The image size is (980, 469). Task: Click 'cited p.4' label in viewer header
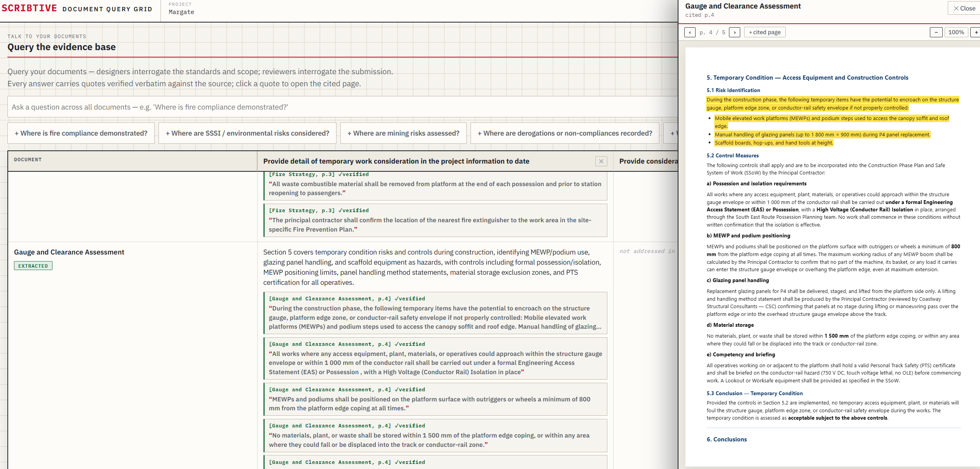tap(699, 15)
